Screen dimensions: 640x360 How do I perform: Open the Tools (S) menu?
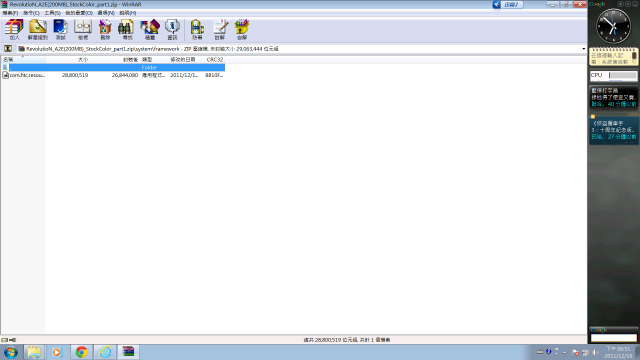tap(52, 13)
